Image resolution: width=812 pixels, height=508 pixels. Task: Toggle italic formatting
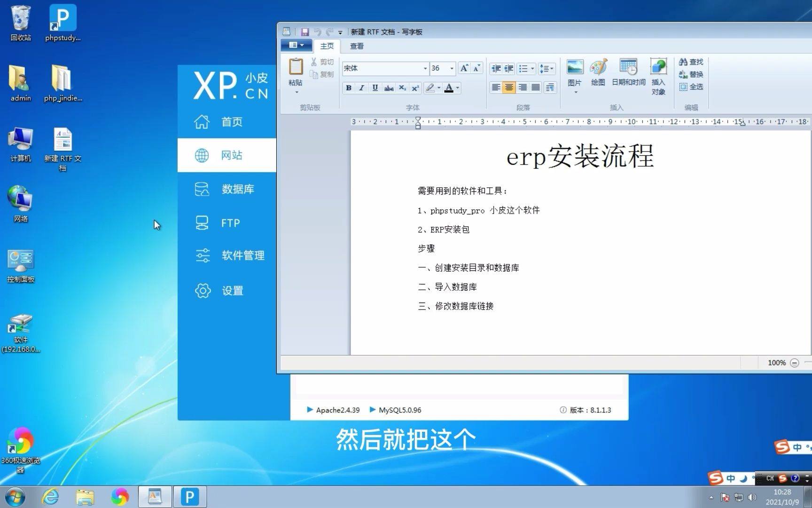click(x=361, y=88)
